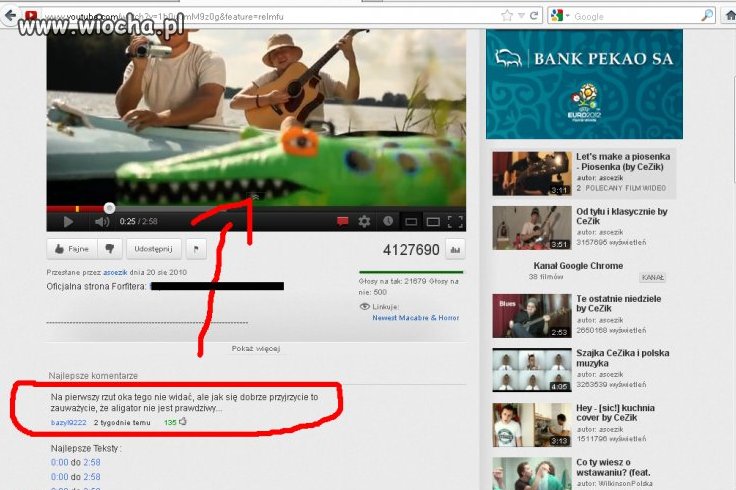Click the video view count 4127690
Image resolution: width=736 pixels, height=490 pixels.
pyautogui.click(x=411, y=250)
